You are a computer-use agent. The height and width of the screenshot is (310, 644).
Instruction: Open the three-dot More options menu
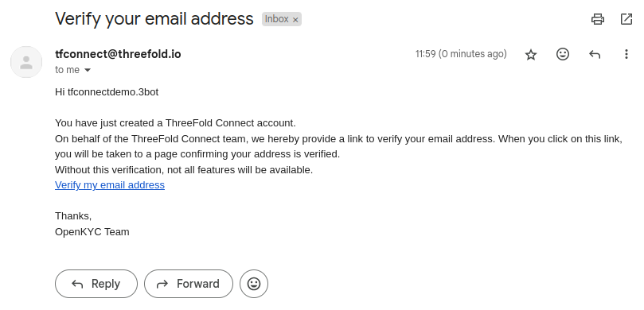pos(626,54)
